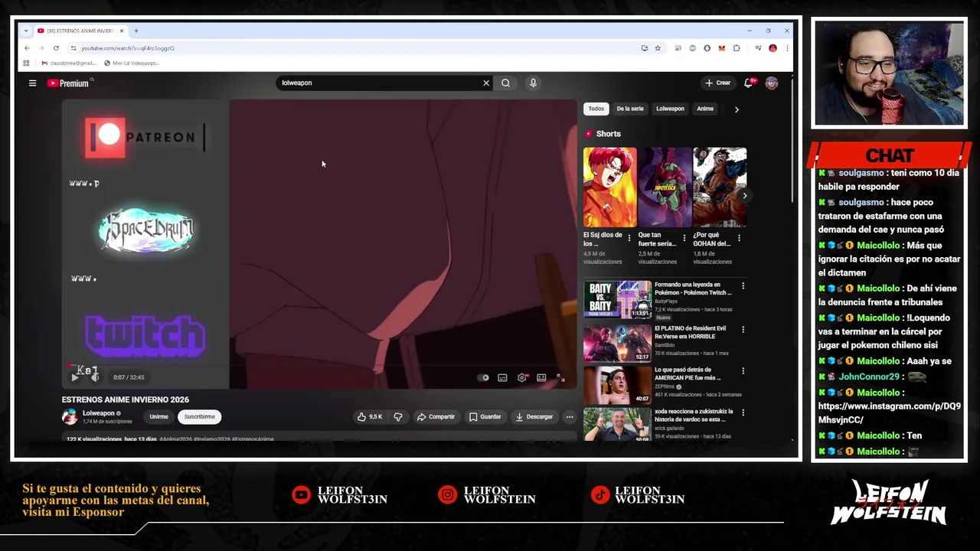The width and height of the screenshot is (980, 551).
Task: Open the Mini Cd Videojuego bookmark
Action: (132, 63)
